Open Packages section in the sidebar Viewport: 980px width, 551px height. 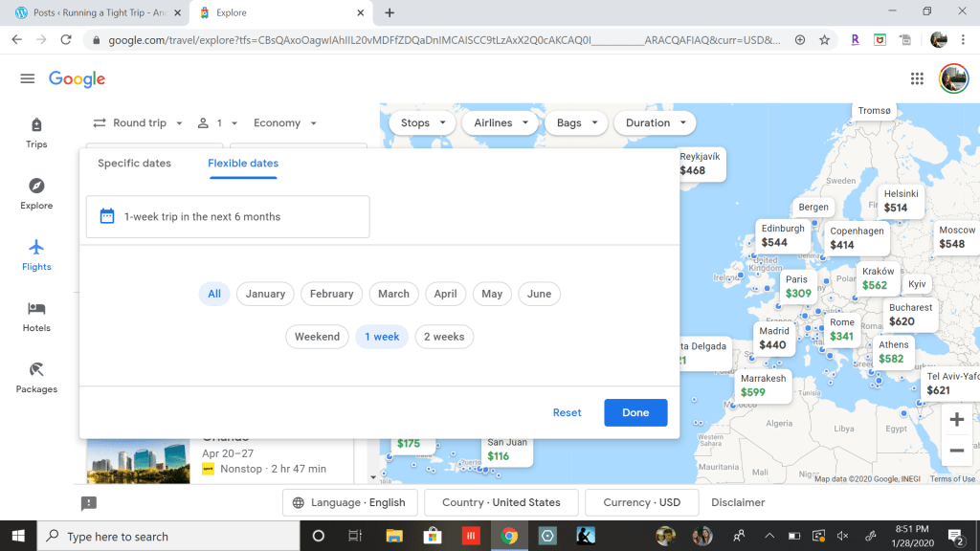(36, 377)
